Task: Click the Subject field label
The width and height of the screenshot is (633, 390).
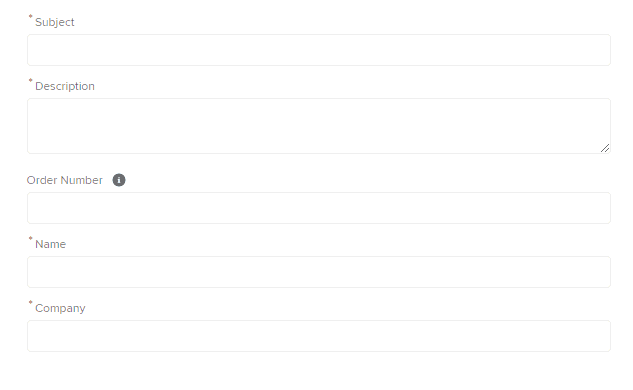Action: tap(54, 22)
